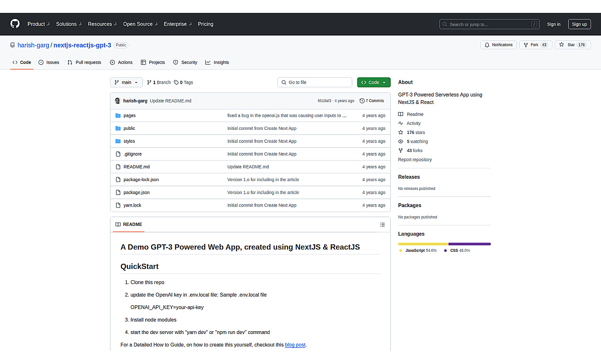Go to the Actions tab
This screenshot has width=601, height=364.
pos(121,62)
